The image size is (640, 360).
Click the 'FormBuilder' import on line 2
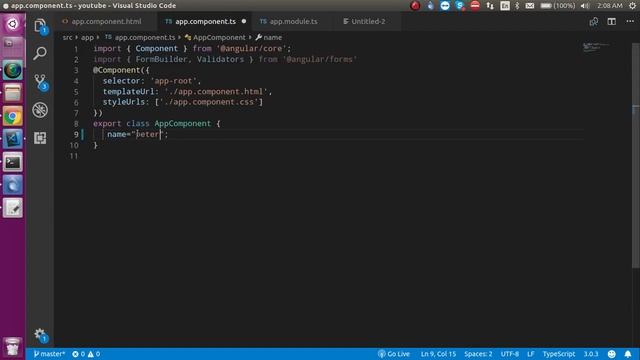click(161, 59)
